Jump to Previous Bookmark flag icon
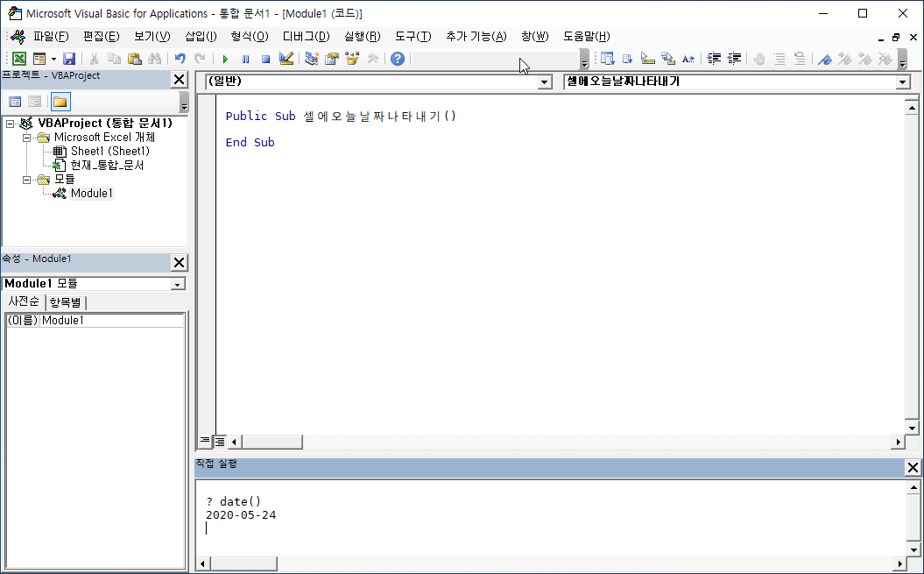Image resolution: width=924 pixels, height=574 pixels. pos(865,59)
